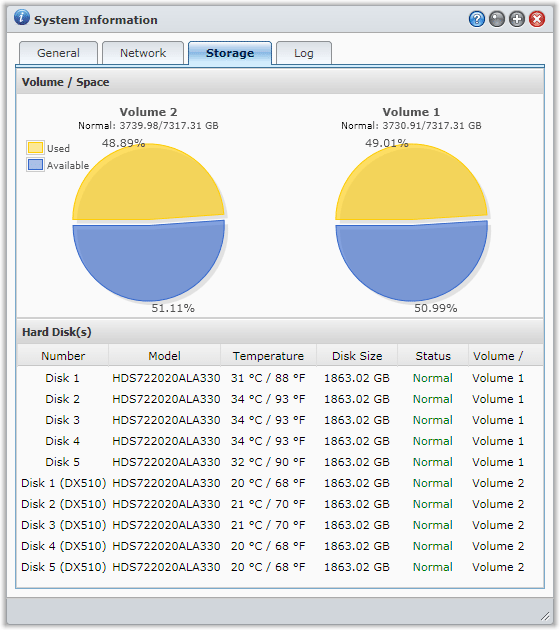
Task: Click the window resize grip corner
Action: (545, 616)
